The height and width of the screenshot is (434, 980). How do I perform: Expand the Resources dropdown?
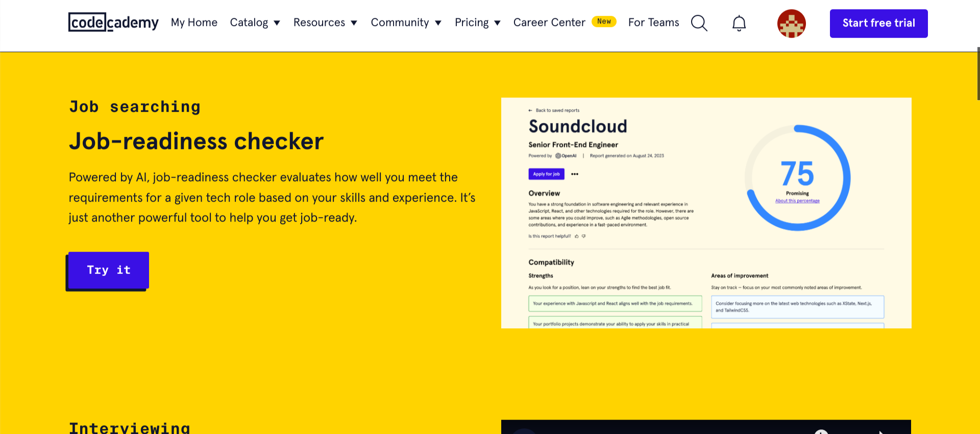[325, 22]
